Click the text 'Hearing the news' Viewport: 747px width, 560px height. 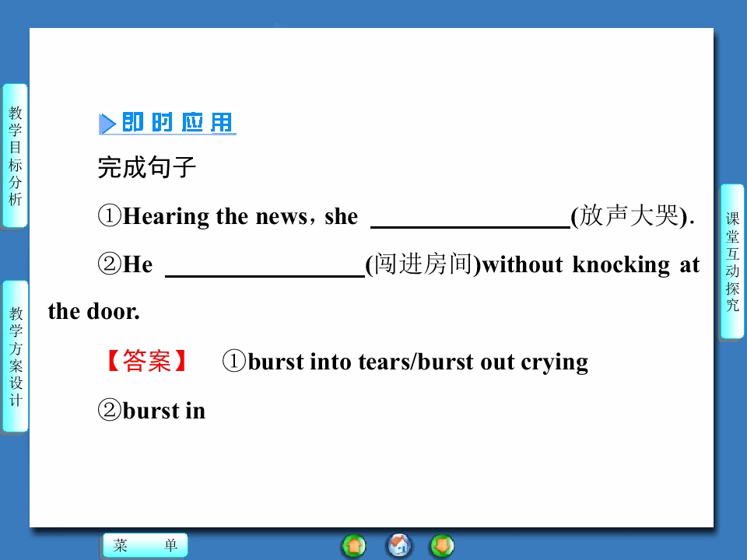216,217
